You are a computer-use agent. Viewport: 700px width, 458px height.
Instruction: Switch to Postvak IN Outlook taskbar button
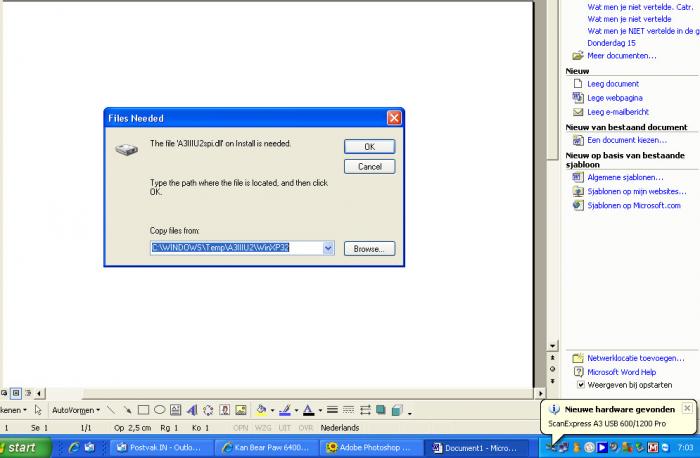[x=162, y=448]
